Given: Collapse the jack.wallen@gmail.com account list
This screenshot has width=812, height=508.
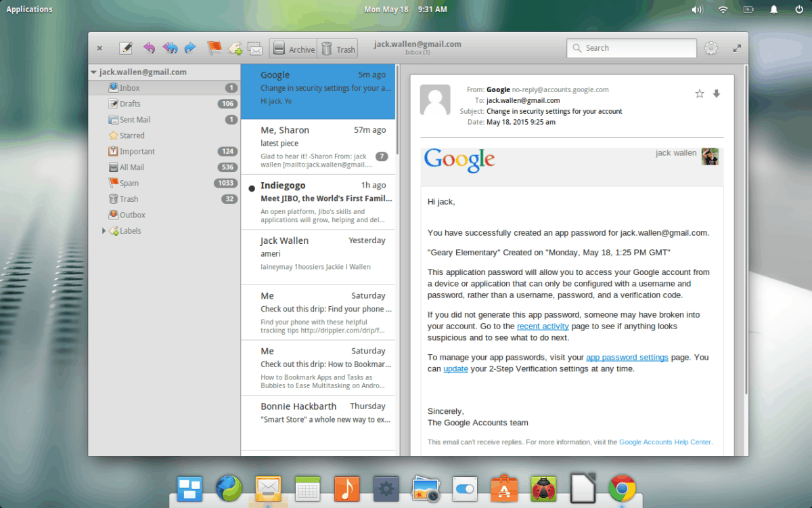Looking at the screenshot, I should [93, 72].
